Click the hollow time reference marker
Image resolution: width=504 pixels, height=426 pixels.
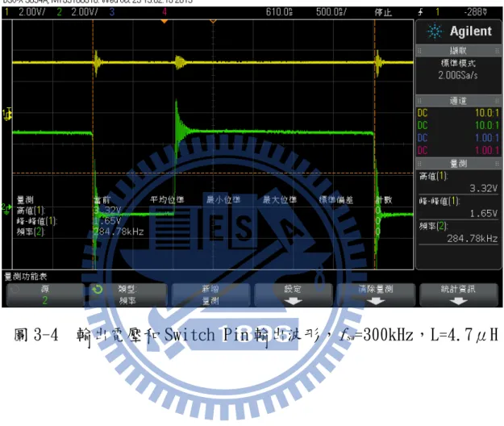click(x=213, y=22)
